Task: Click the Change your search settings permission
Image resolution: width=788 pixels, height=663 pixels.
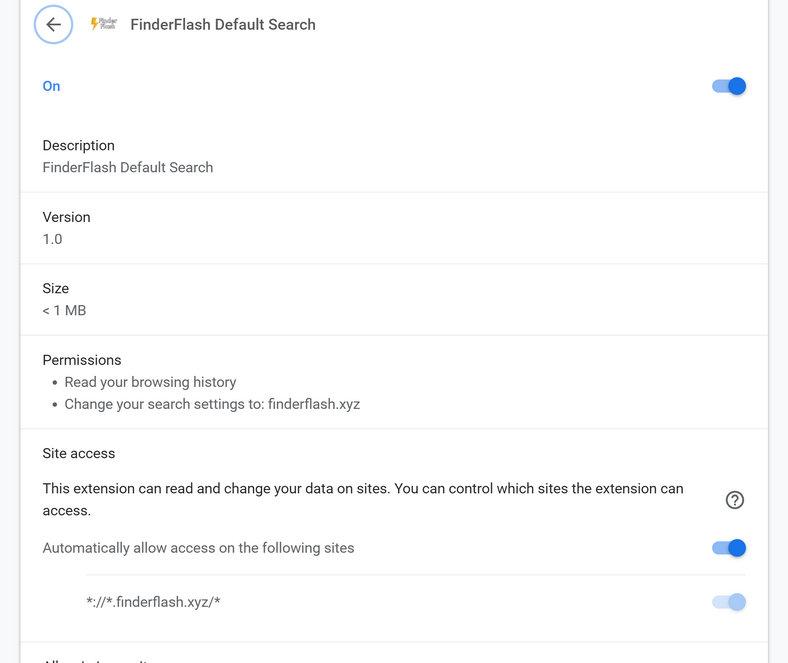Action: [x=212, y=404]
